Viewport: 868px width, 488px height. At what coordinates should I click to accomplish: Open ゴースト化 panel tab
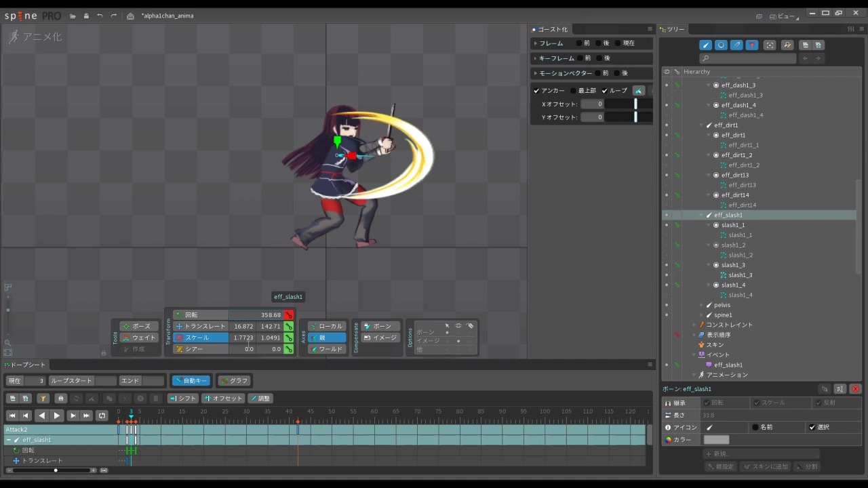pos(550,29)
